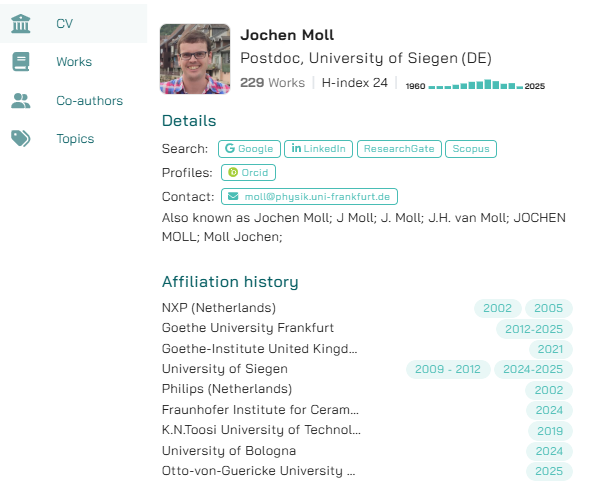Click the Co-authors people icon
Image resolution: width=604 pixels, height=499 pixels.
point(20,100)
